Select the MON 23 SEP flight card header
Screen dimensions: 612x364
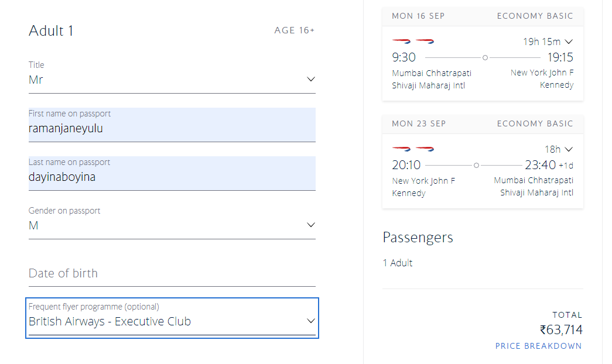coord(482,123)
